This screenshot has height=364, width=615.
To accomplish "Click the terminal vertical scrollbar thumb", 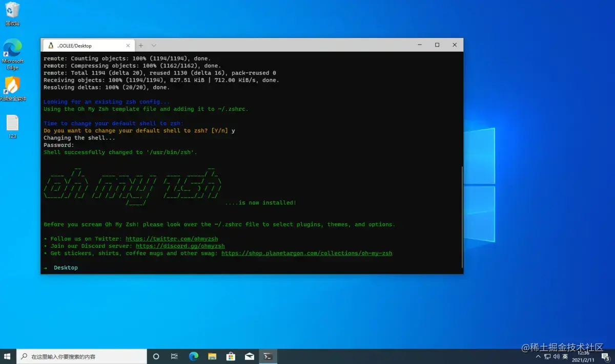I will 462,217.
